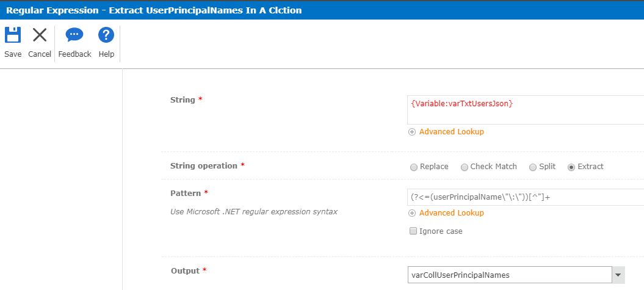644x290 pixels.
Task: Choose the Split string operation
Action: coord(533,167)
